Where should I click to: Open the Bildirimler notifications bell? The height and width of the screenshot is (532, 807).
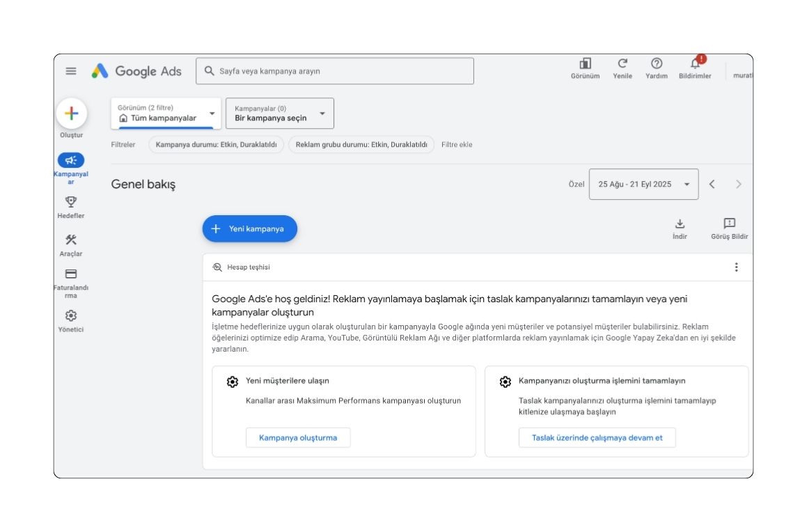(695, 63)
